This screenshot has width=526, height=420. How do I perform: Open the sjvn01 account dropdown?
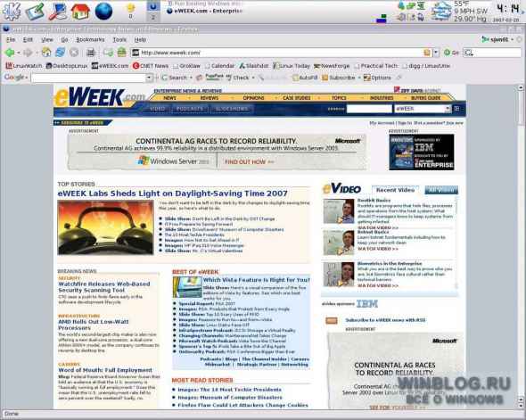pyautogui.click(x=497, y=39)
